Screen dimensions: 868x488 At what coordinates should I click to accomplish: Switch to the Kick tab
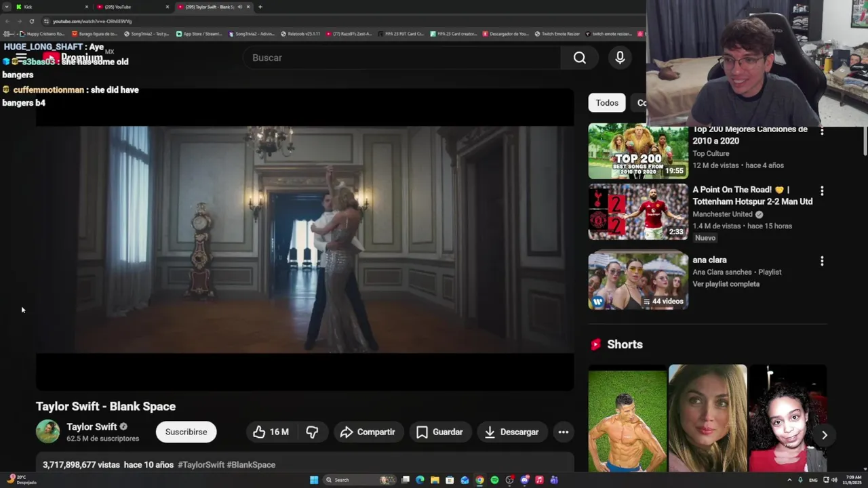point(52,7)
